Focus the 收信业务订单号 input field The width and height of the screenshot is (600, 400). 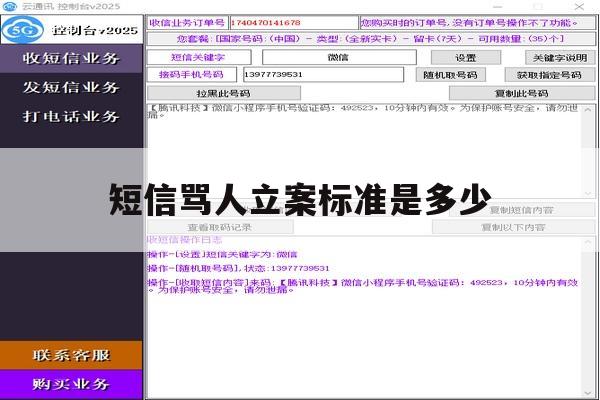[293, 23]
